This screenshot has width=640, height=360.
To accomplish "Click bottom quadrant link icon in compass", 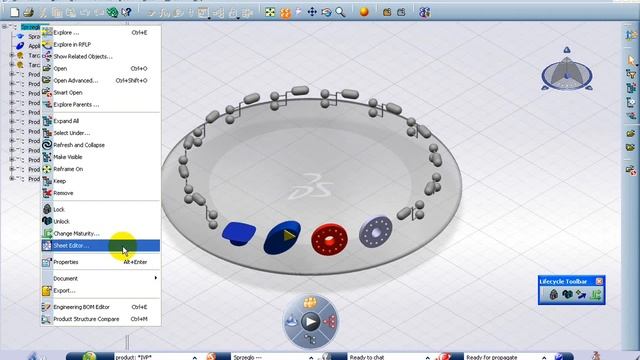I will coord(310,339).
